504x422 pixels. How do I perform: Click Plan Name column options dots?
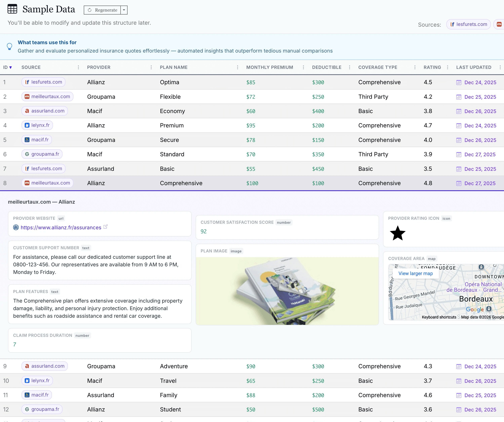pos(238,67)
